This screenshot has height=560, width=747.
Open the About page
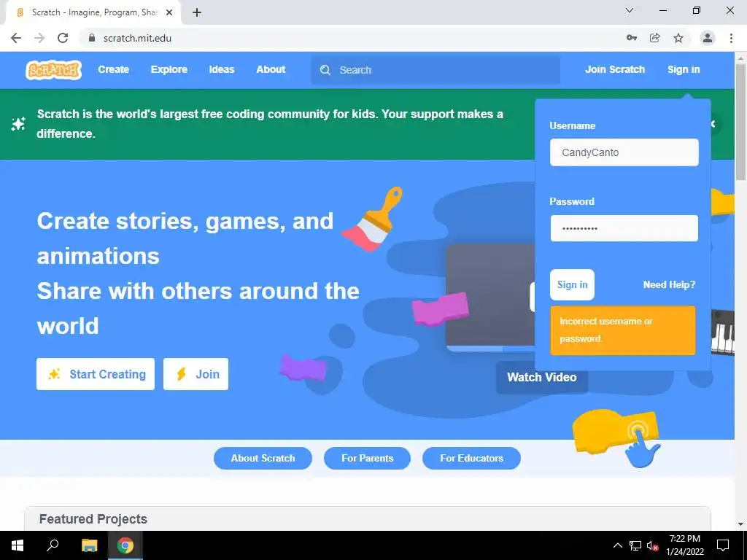coord(271,69)
